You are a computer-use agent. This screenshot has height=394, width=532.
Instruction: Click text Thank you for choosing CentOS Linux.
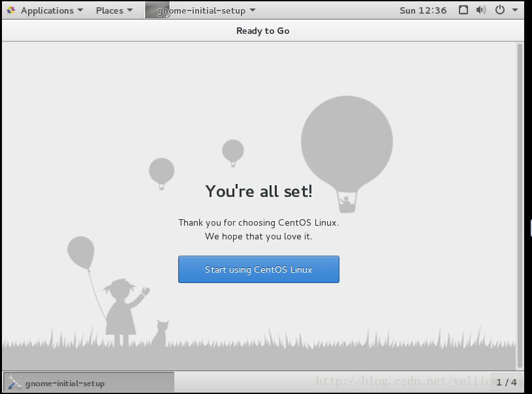258,223
